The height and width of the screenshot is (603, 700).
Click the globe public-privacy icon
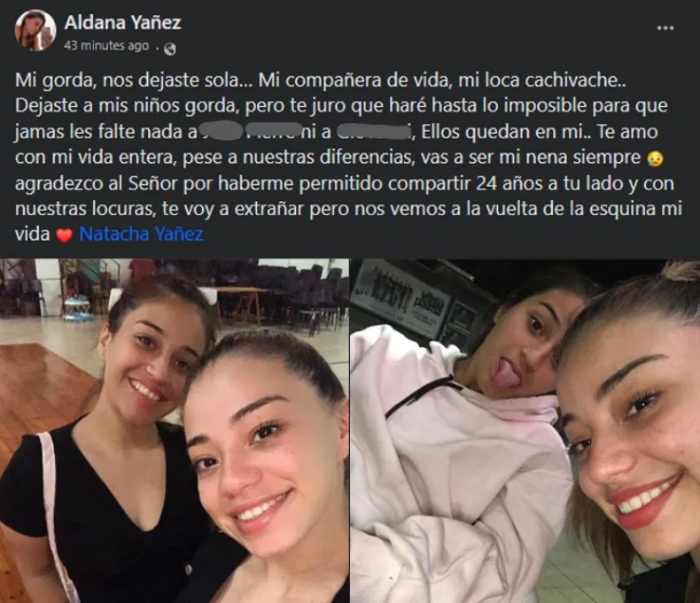[169, 48]
